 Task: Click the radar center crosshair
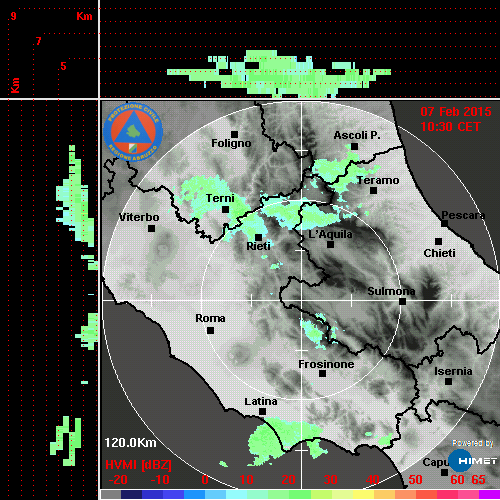(x=302, y=301)
